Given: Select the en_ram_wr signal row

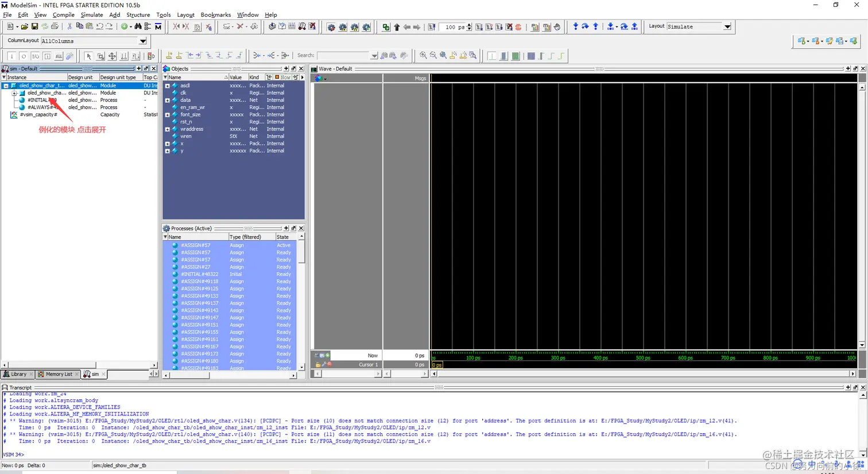Looking at the screenshot, I should pos(234,107).
